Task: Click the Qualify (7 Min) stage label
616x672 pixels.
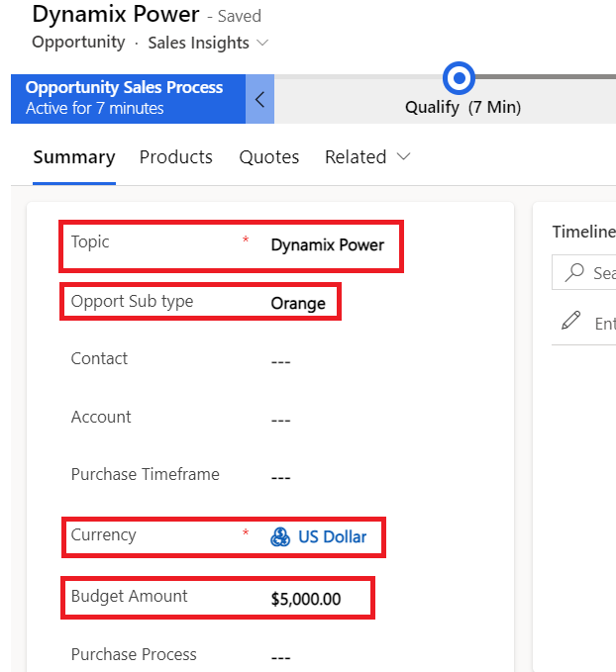Action: pos(462,107)
